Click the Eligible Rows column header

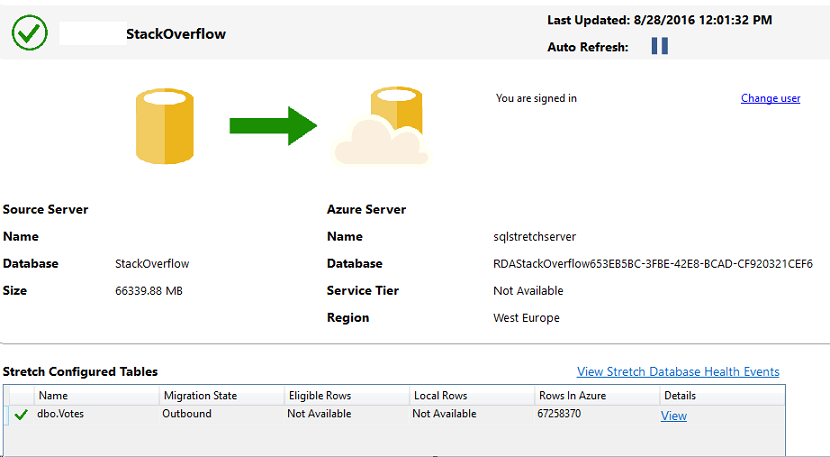click(x=319, y=396)
